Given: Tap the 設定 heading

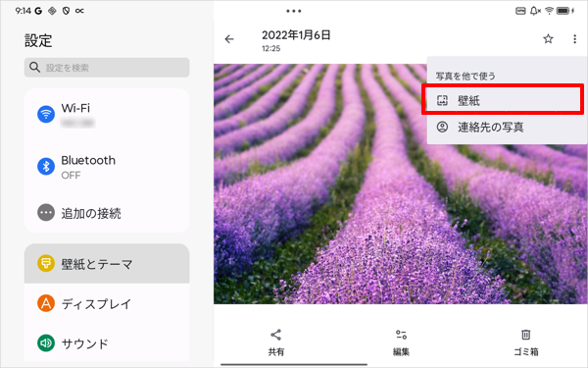Looking at the screenshot, I should (38, 40).
